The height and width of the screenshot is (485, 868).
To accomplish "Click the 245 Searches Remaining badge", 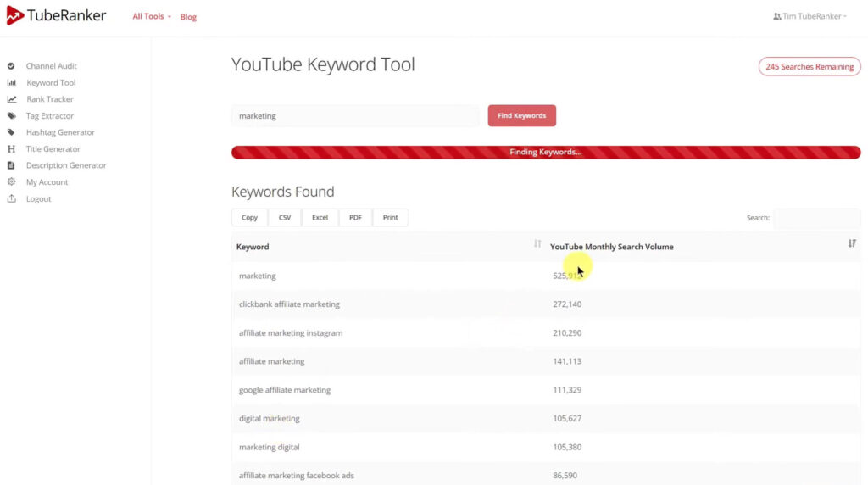I will coord(810,66).
